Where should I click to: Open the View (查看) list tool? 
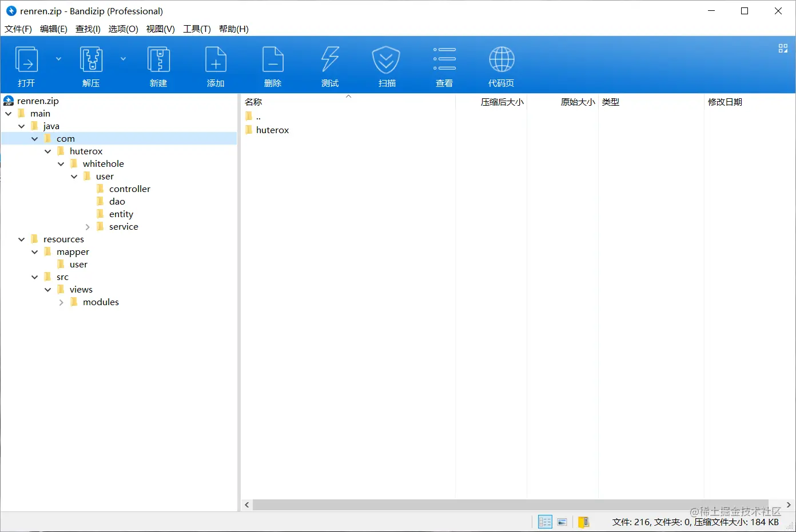(444, 59)
